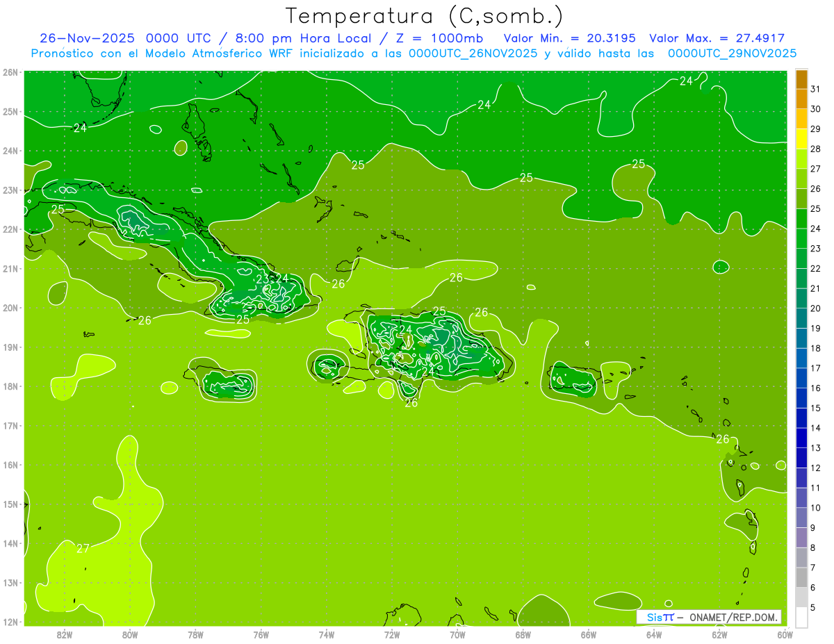Select "Valor Min. = 20.3195" in the header
This screenshot has height=644, width=834.
click(571, 38)
